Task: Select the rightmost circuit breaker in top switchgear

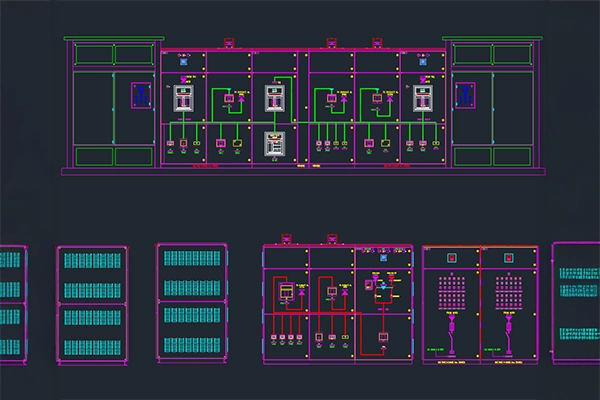Action: (x=421, y=98)
